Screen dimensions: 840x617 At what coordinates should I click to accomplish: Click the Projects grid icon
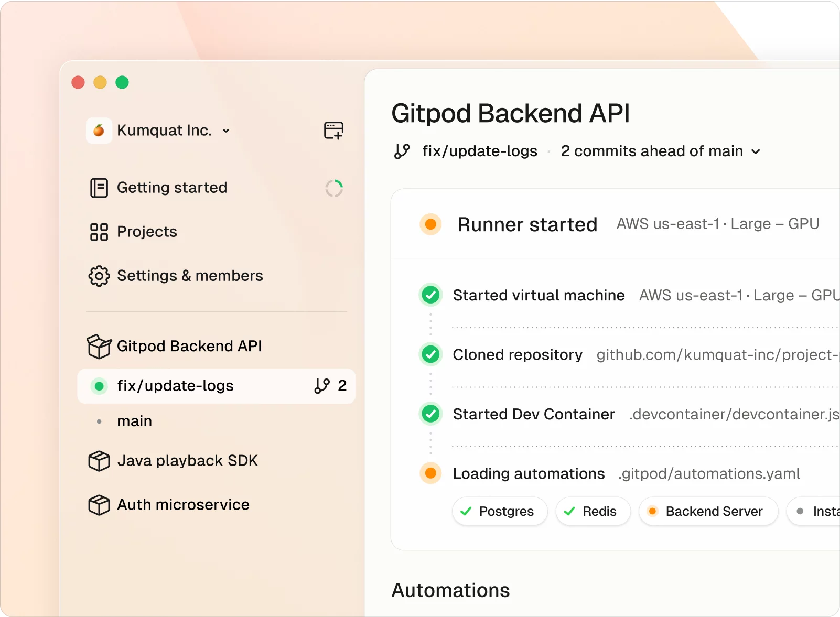tap(99, 232)
